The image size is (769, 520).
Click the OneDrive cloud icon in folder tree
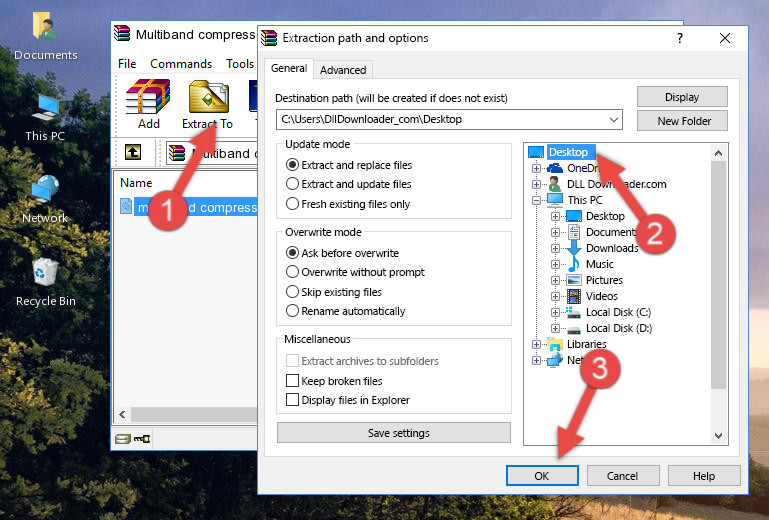(x=555, y=168)
